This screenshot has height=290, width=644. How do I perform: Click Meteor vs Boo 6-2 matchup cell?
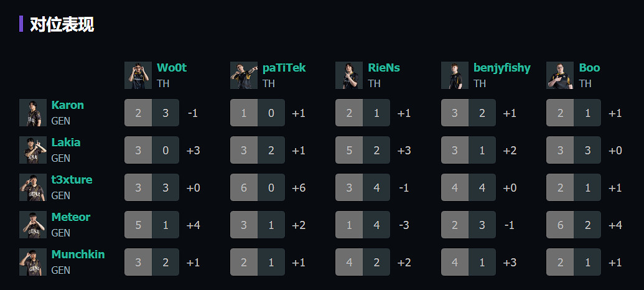click(x=574, y=225)
